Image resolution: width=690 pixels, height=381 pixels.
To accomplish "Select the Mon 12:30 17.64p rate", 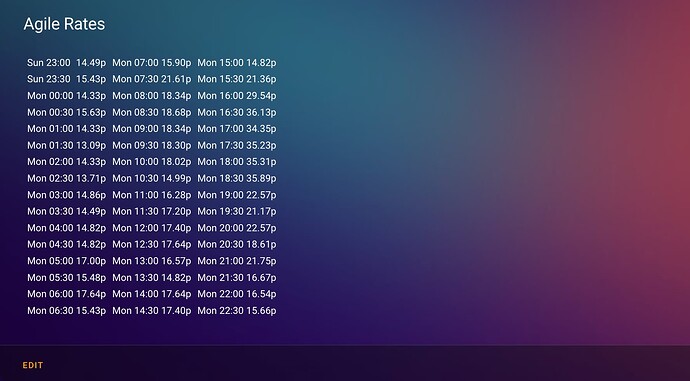I will coord(152,245).
